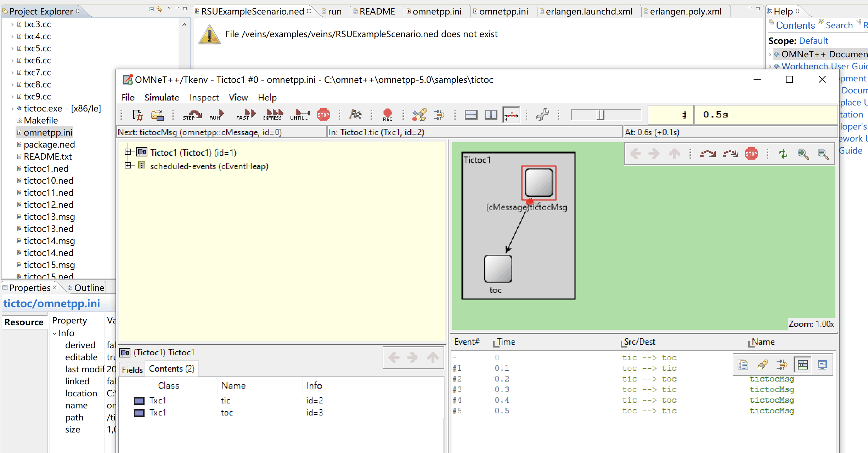
Task: Expand the Tictoc1 network tree node
Action: click(128, 152)
